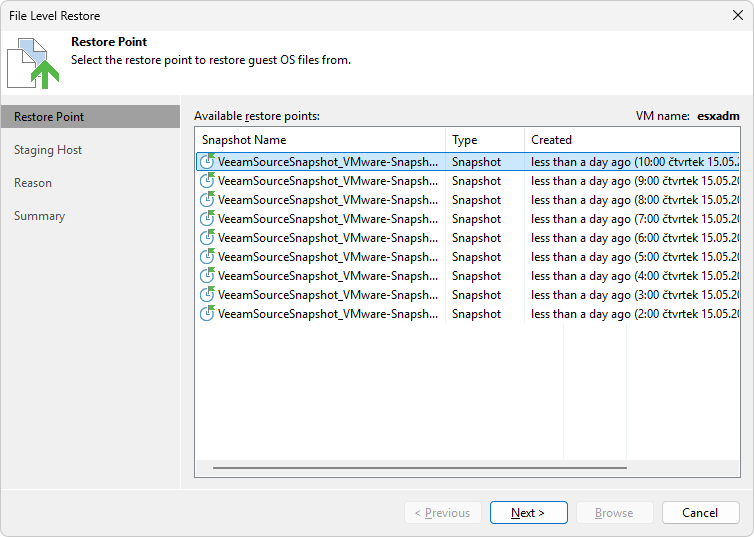Select 'less than a day ago (2:00' created cell

(x=632, y=314)
